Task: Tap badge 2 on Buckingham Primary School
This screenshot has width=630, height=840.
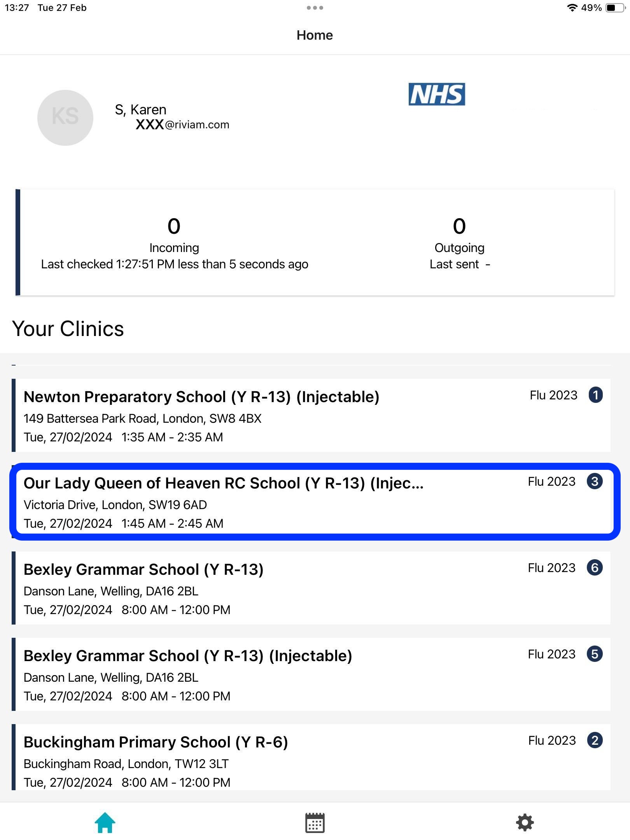Action: click(x=595, y=740)
